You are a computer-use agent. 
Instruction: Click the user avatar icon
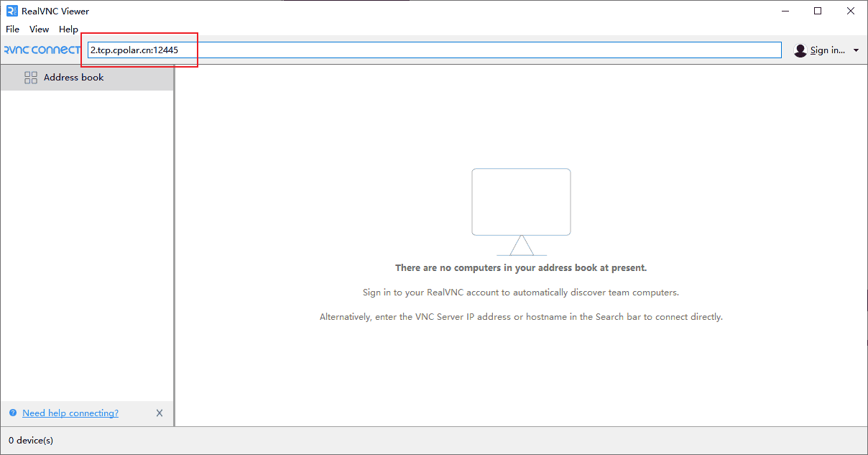tap(800, 50)
